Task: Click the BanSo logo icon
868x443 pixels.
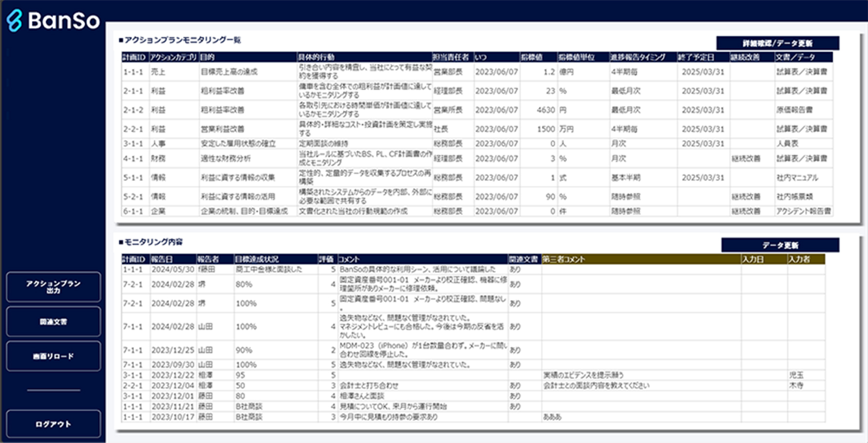Action: (15, 20)
